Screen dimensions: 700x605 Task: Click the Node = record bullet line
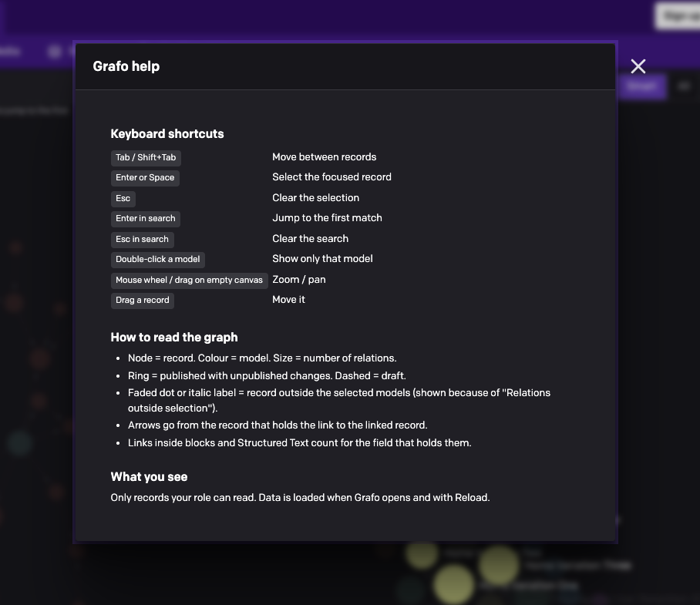[x=262, y=358]
